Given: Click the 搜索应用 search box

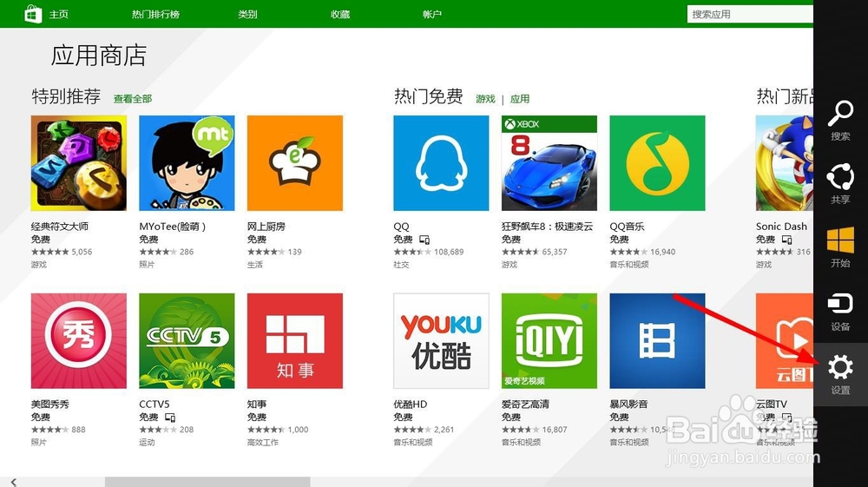Looking at the screenshot, I should (750, 15).
